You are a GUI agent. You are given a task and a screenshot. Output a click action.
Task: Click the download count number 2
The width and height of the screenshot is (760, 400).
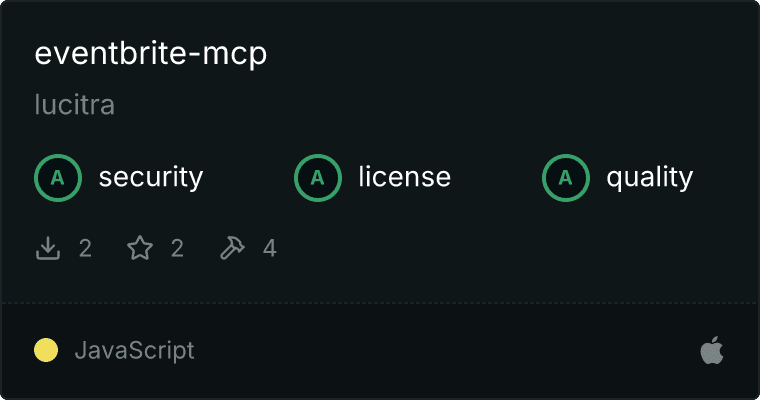[85, 249]
